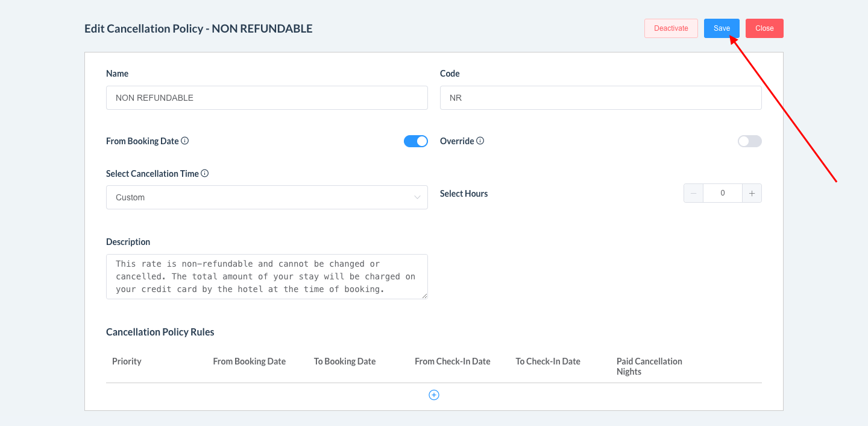Viewport: 868px width, 426px height.
Task: Focus the Code field containing NR
Action: point(600,98)
